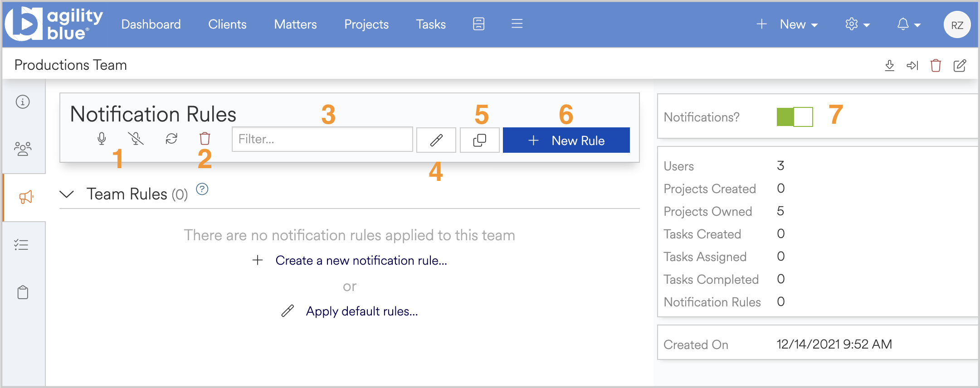Image resolution: width=980 pixels, height=388 pixels.
Task: Open the hamburger menu in the top bar
Action: 517,24
